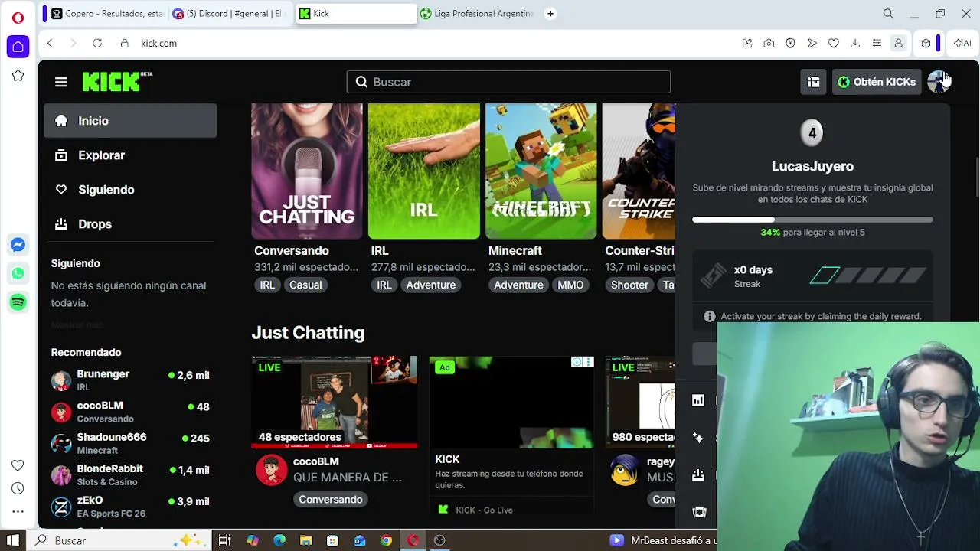Open the Opera sidebar heart icon
The width and height of the screenshot is (980, 551).
18,465
